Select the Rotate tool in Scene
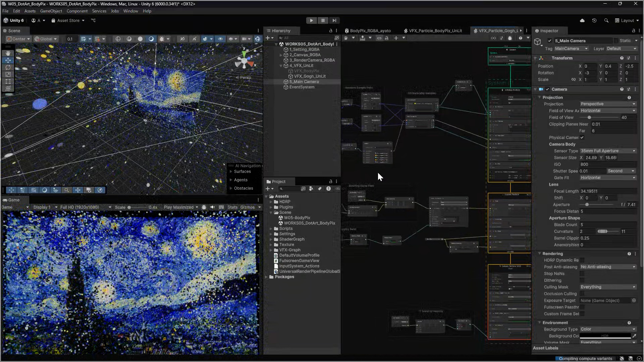 tap(8, 67)
